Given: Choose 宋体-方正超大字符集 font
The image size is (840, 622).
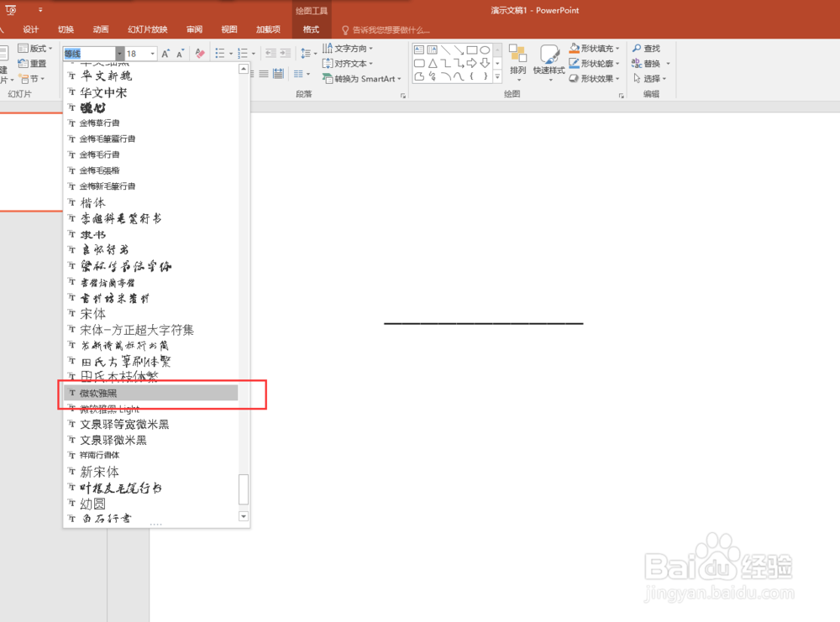Looking at the screenshot, I should (150, 330).
